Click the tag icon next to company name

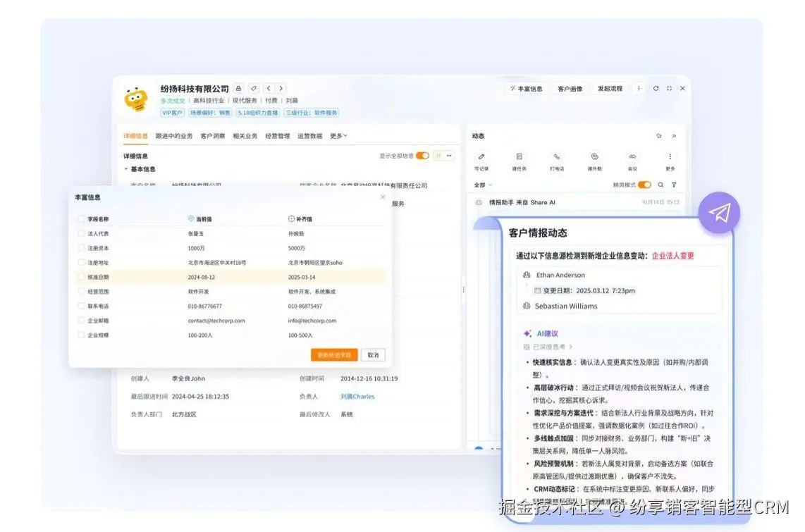[253, 88]
